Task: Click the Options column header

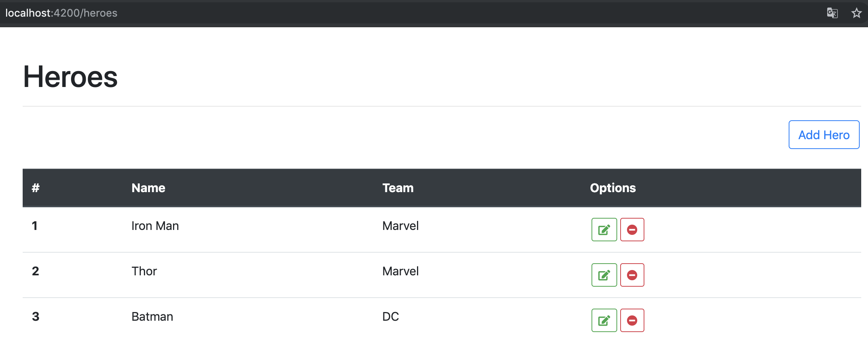Action: [613, 188]
